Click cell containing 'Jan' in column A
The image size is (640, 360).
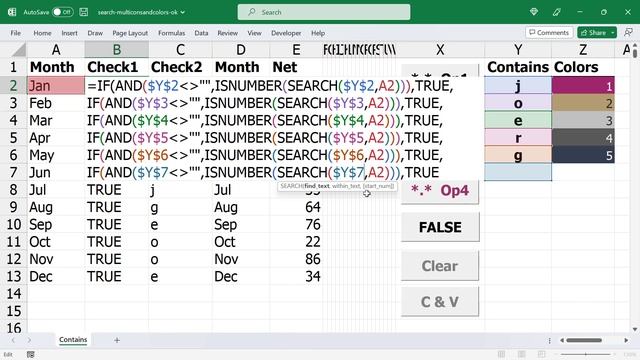(x=56, y=86)
